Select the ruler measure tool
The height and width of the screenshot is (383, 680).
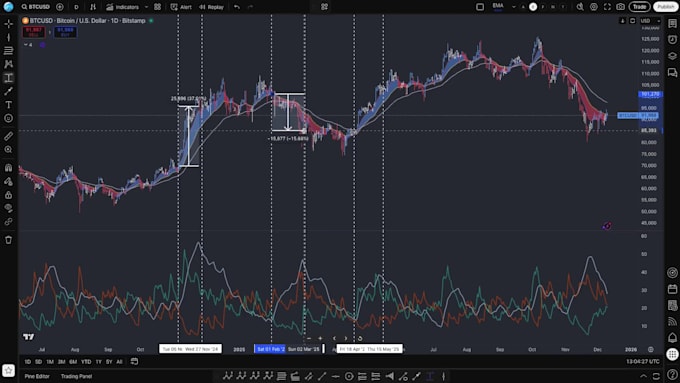pos(8,136)
